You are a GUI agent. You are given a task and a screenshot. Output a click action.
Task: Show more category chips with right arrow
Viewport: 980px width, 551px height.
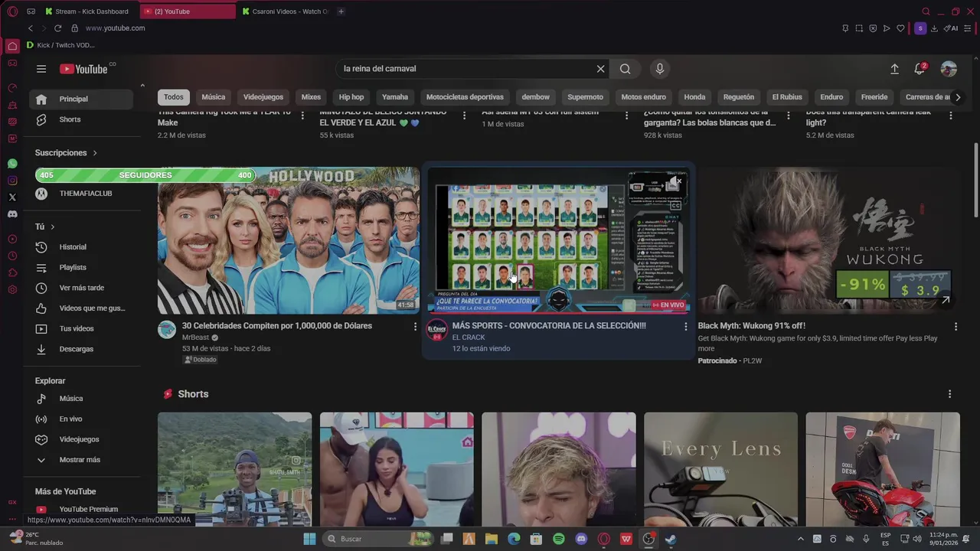pos(957,97)
